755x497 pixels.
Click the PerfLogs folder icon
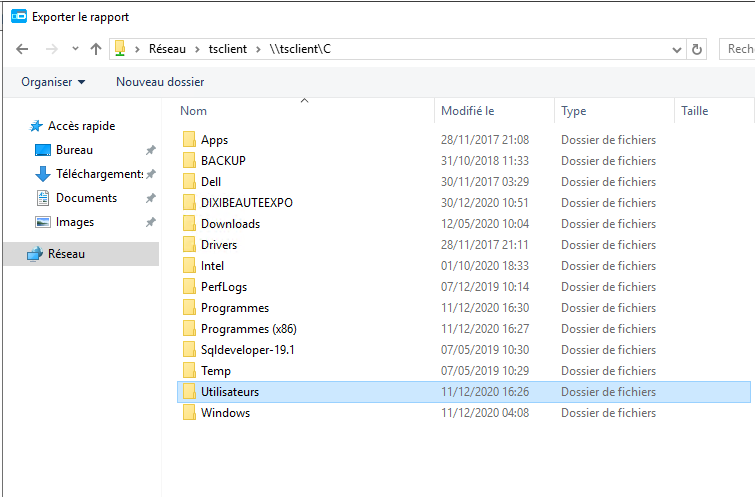[x=189, y=287]
